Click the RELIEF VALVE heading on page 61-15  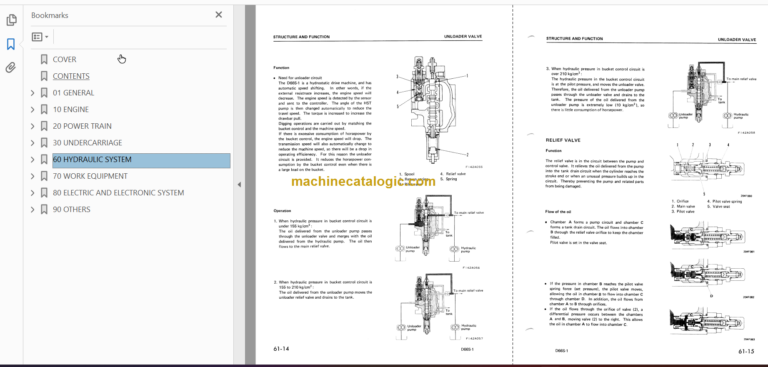click(x=563, y=140)
